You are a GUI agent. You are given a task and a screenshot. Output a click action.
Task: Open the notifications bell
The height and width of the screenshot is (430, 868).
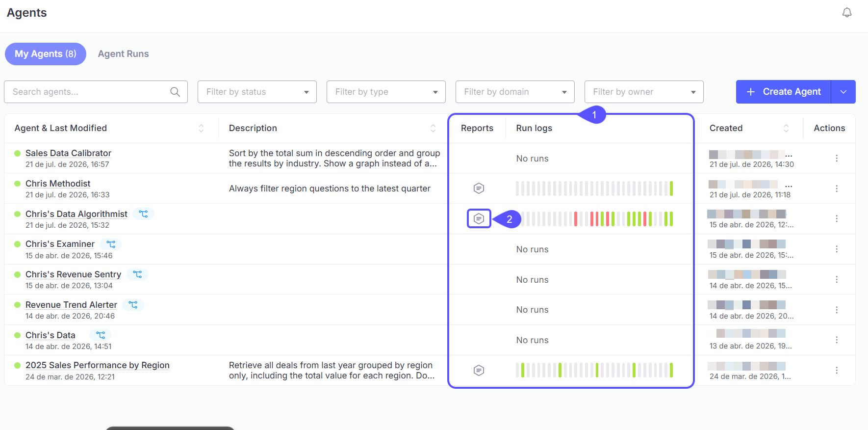(x=847, y=12)
